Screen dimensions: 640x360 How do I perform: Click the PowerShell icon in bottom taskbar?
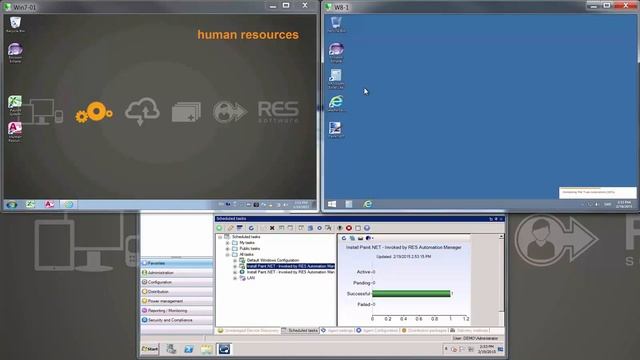189,349
